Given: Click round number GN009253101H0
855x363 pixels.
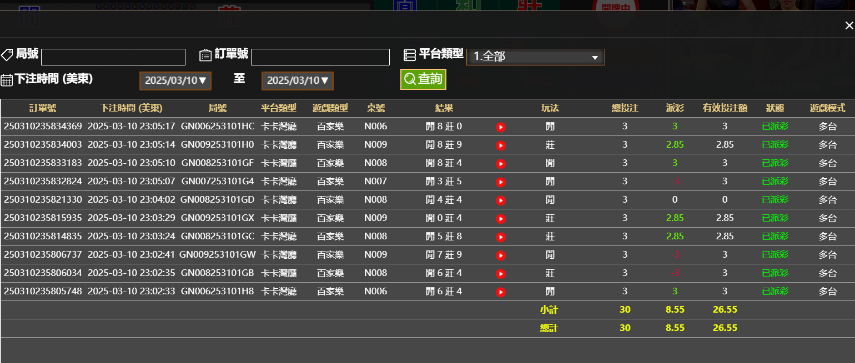Looking at the screenshot, I should tap(218, 145).
